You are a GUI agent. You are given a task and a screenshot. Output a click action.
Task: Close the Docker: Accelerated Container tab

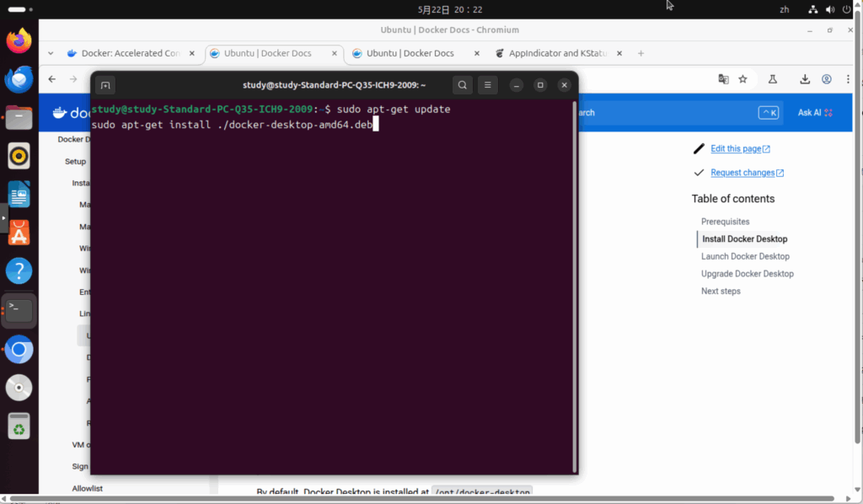pos(191,53)
